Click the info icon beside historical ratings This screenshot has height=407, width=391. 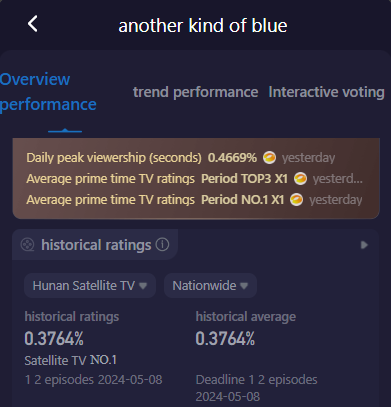pos(162,245)
